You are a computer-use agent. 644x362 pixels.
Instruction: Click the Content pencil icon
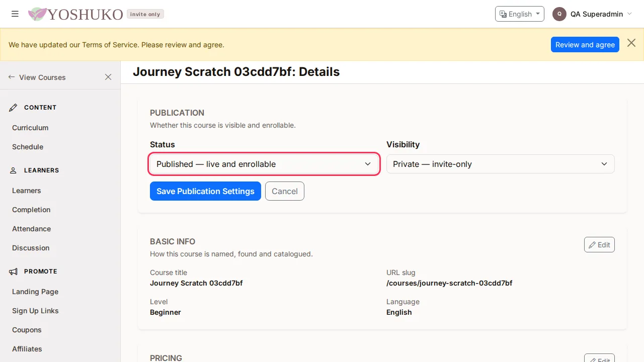pos(14,108)
